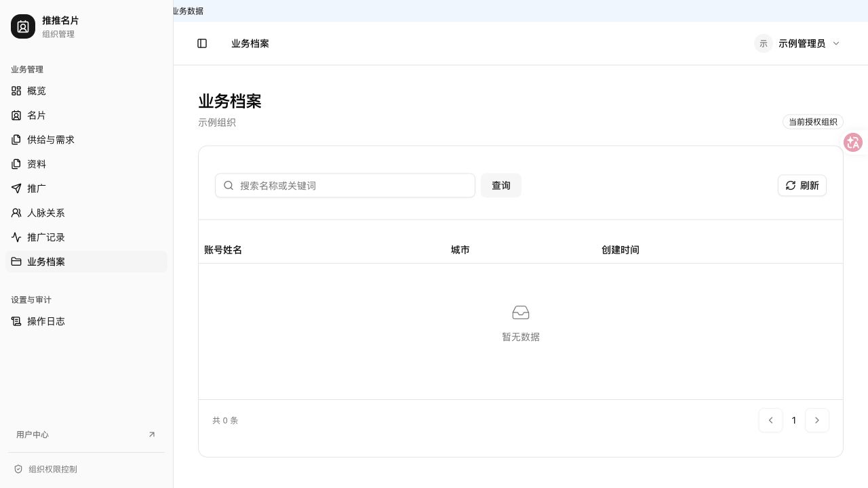Screen dimensions: 868x488
Task: Click the 组织权限控制 shield icon
Action: click(x=18, y=469)
